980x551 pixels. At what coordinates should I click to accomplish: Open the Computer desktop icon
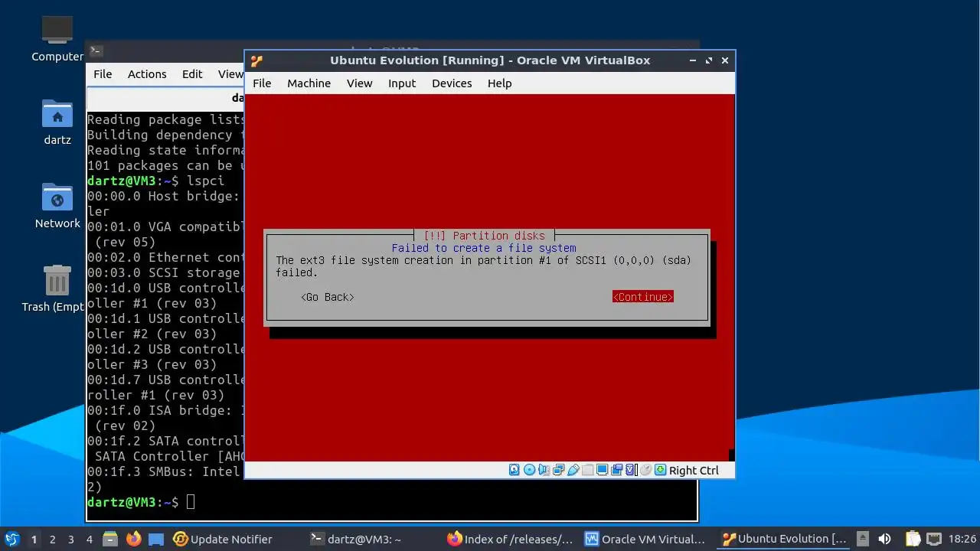[57, 31]
